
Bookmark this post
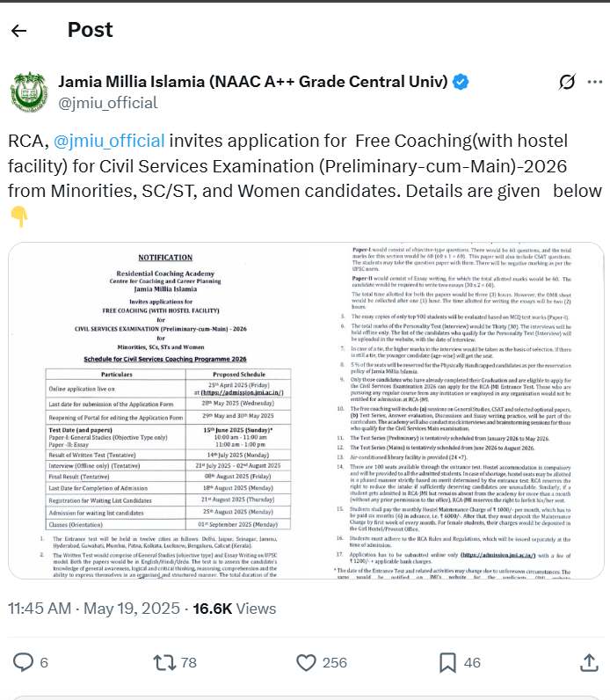[x=448, y=662]
